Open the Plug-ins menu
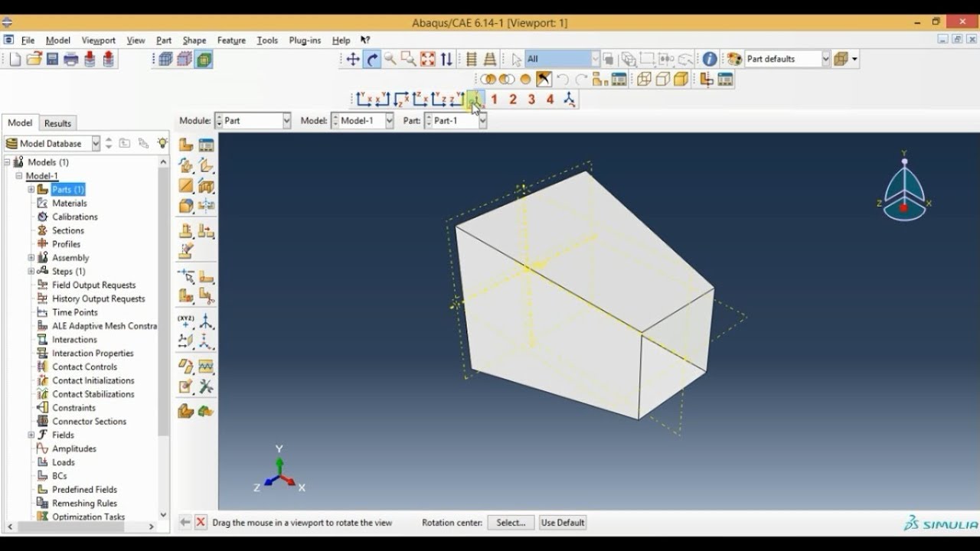 click(305, 41)
